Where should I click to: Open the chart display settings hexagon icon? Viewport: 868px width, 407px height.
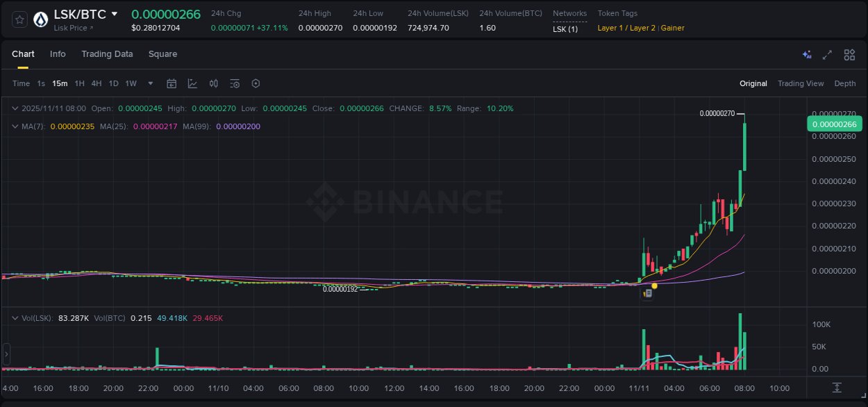[x=256, y=83]
